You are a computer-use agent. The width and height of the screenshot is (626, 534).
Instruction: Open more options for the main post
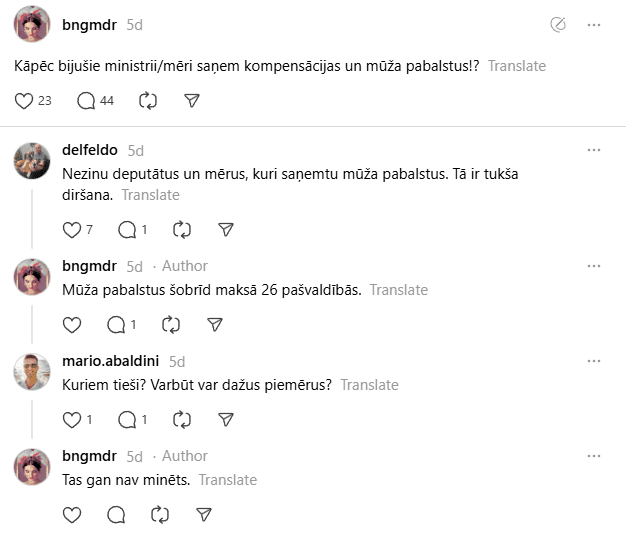[594, 25]
